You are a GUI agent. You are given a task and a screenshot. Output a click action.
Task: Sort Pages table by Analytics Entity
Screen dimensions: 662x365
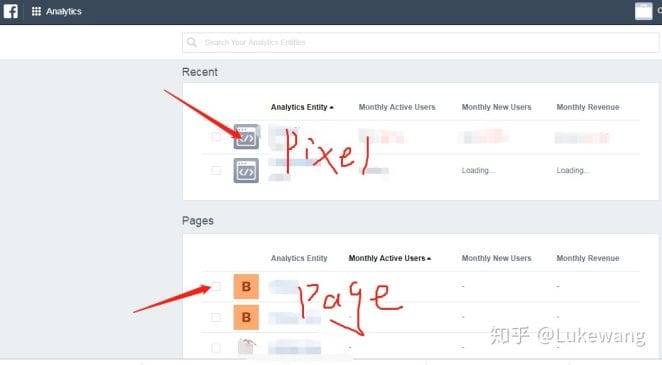299,258
